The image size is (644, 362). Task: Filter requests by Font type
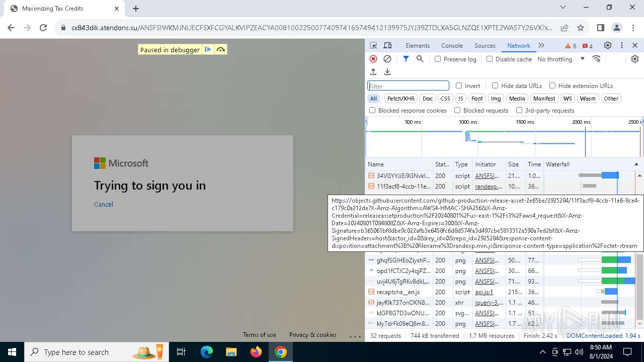pyautogui.click(x=477, y=99)
